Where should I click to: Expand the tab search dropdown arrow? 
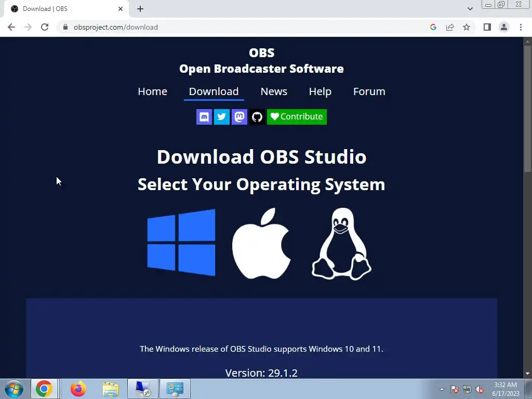(x=470, y=9)
